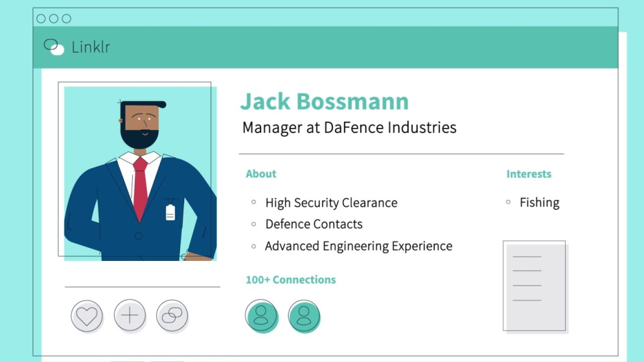
Task: Click the Defence Contacts item
Action: pyautogui.click(x=314, y=224)
